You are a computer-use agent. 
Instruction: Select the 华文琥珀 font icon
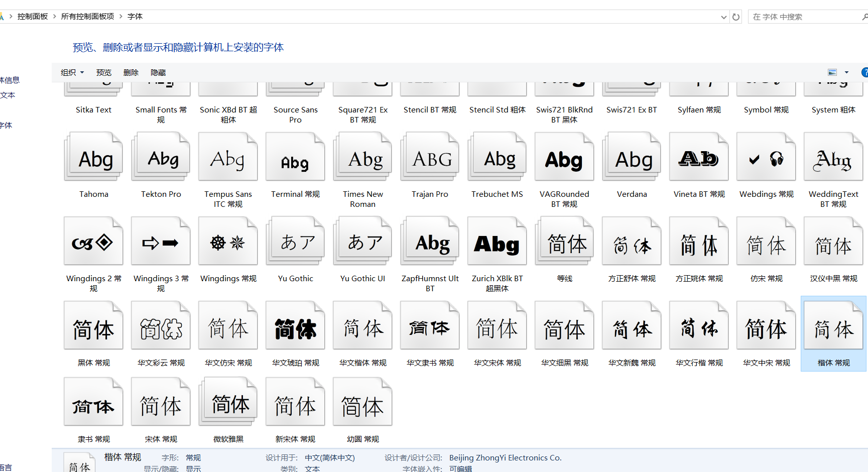pyautogui.click(x=295, y=325)
